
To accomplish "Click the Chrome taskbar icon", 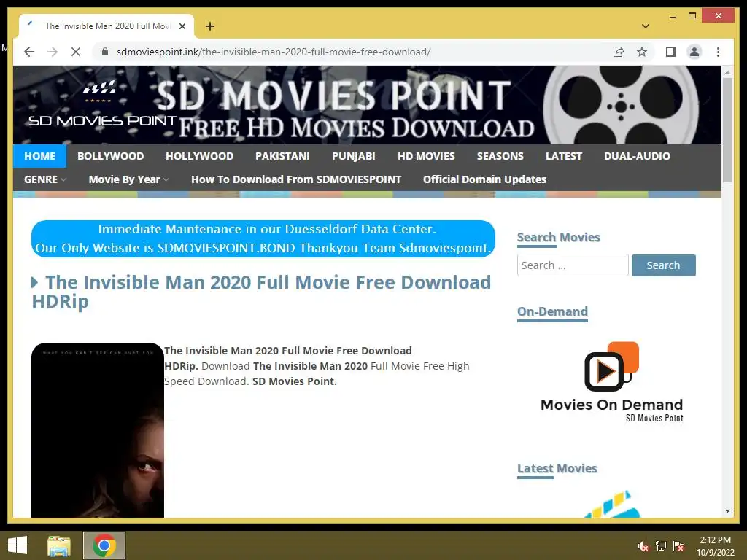I will click(x=104, y=545).
